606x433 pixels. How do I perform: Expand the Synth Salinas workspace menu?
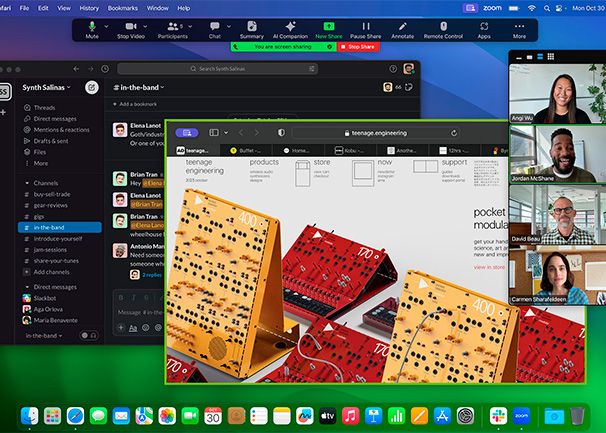[46, 88]
